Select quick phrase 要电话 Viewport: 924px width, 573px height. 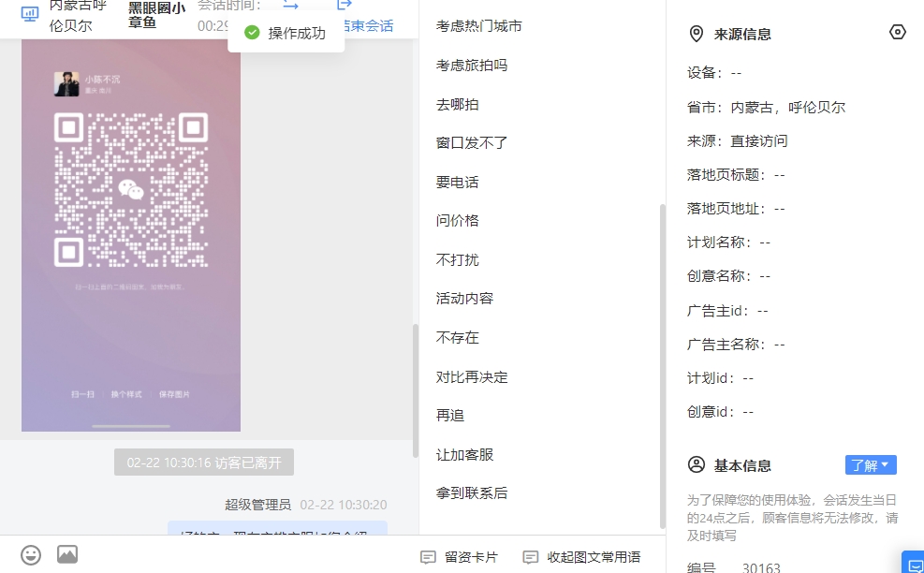[457, 183]
